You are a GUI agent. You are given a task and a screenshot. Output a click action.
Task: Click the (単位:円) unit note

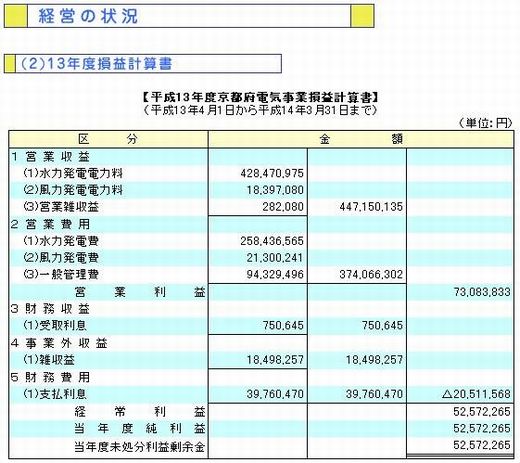click(485, 123)
